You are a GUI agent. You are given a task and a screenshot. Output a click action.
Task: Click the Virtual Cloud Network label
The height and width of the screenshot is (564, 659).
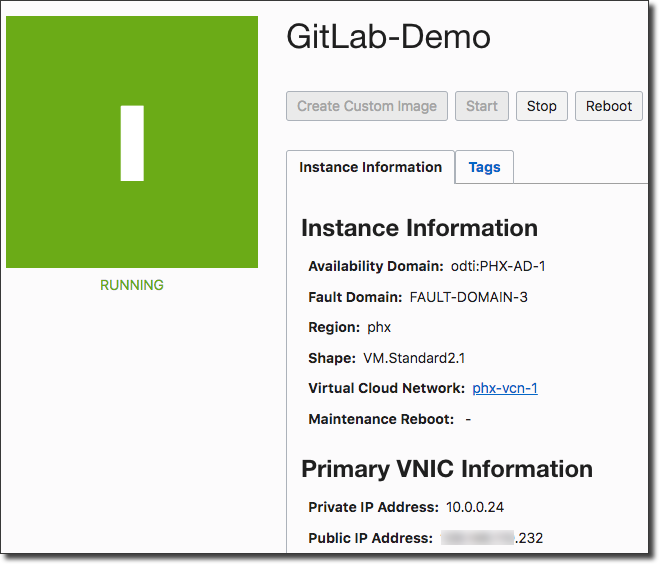(x=386, y=388)
